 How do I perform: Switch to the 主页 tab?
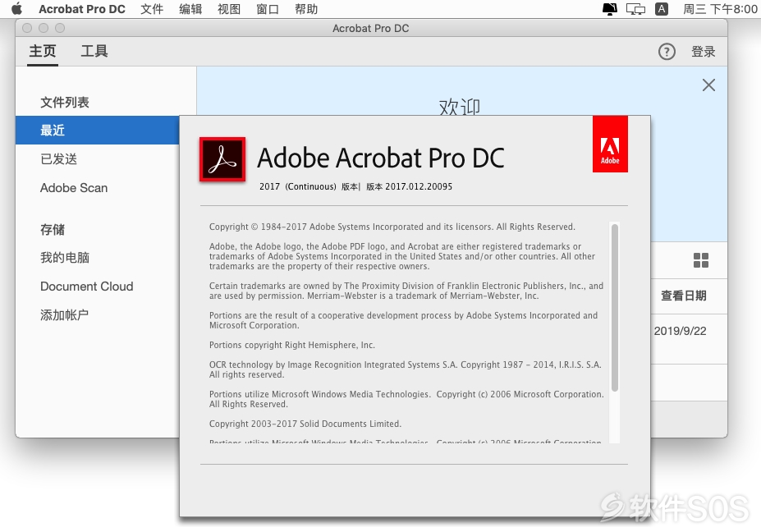[42, 51]
